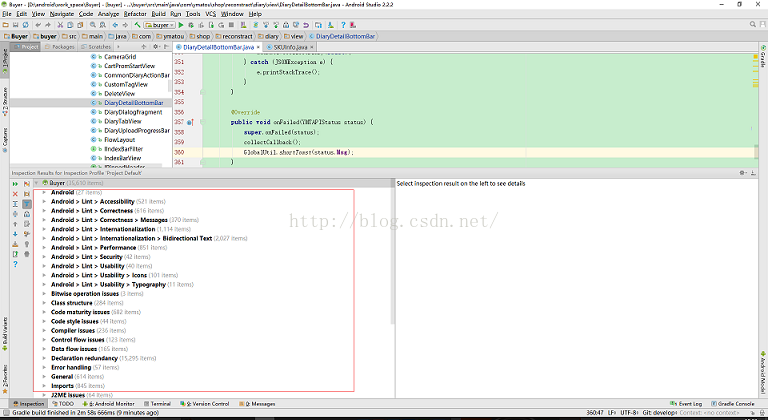Open the VCS menu

[211, 14]
